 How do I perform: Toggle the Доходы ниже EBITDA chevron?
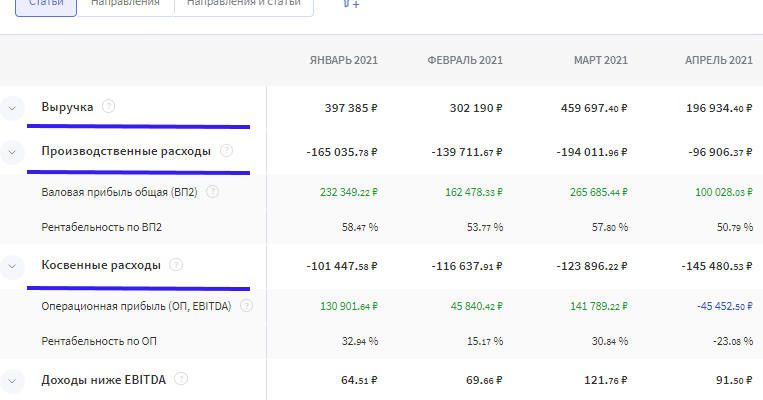pos(12,380)
